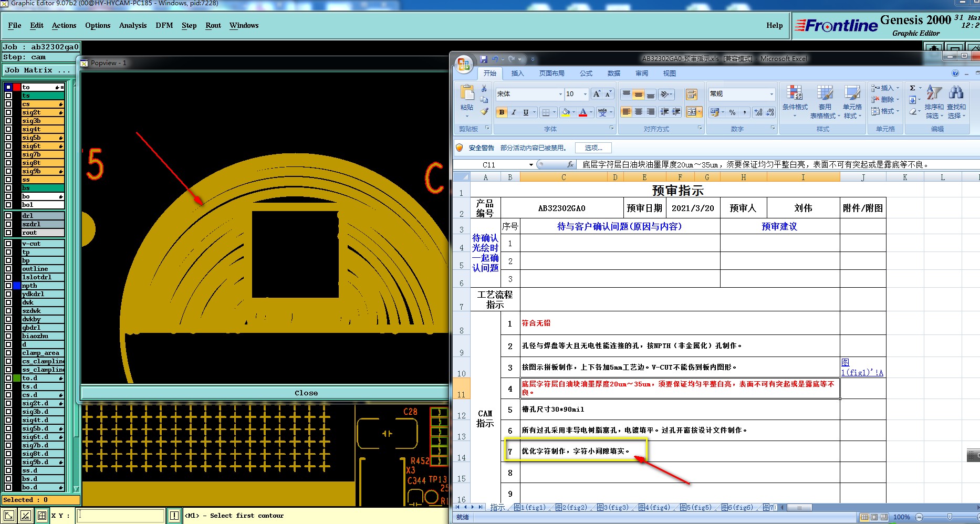The image size is (980, 524).
Task: Switch to the 页面布局 ribbon tab
Action: click(x=551, y=74)
